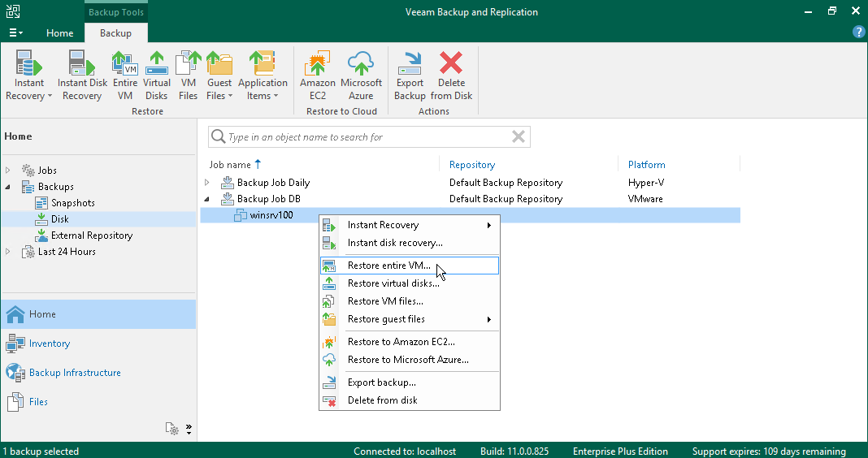Switch to the Home ribbon tab
Viewport: 868px width, 458px height.
click(59, 33)
